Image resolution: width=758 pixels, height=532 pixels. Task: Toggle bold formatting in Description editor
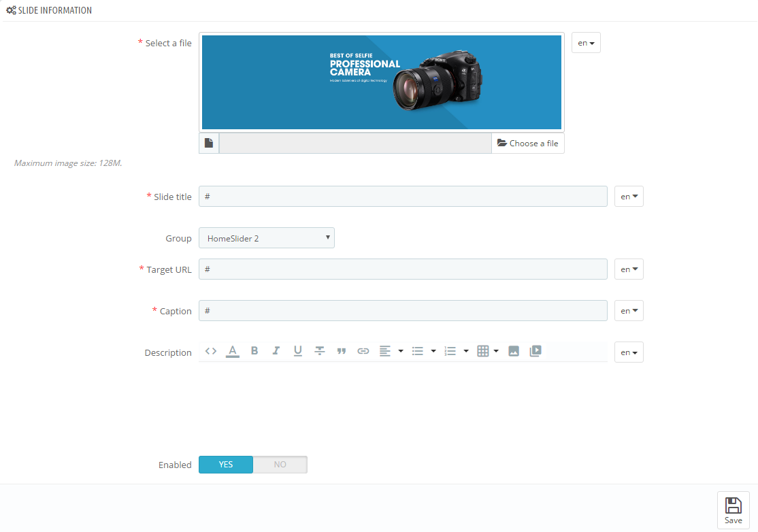pos(254,351)
